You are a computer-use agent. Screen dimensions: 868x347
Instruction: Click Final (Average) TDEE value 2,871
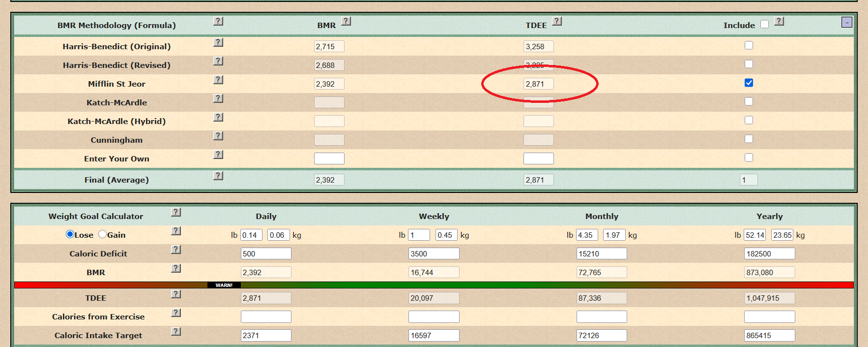click(x=539, y=180)
